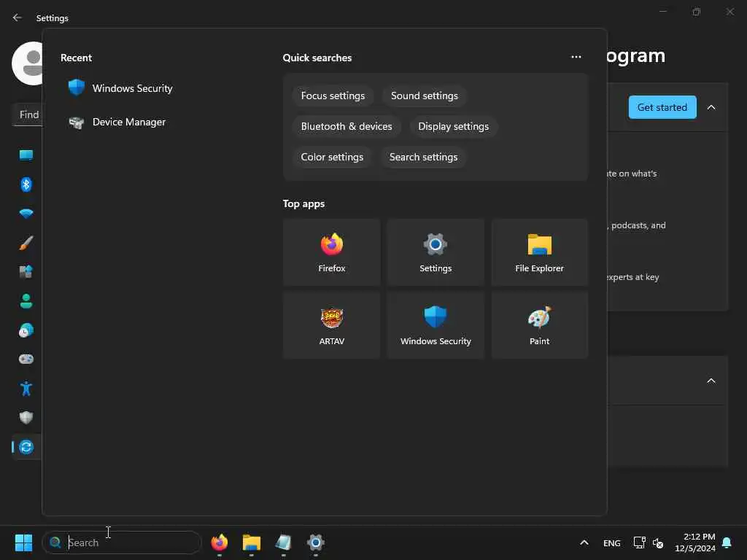Image resolution: width=747 pixels, height=560 pixels.
Task: Open Accounts category in Settings sidebar
Action: 26,301
